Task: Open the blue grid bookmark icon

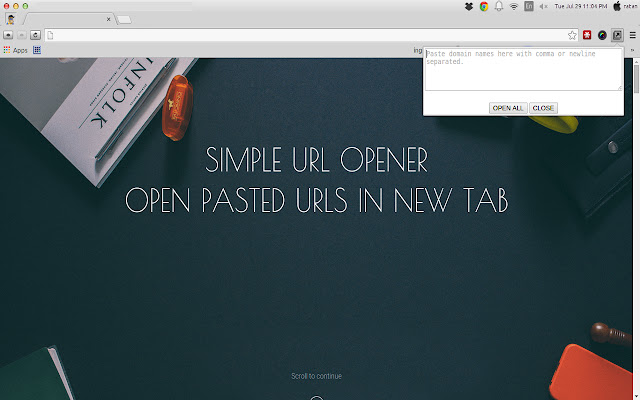Action: [x=37, y=50]
